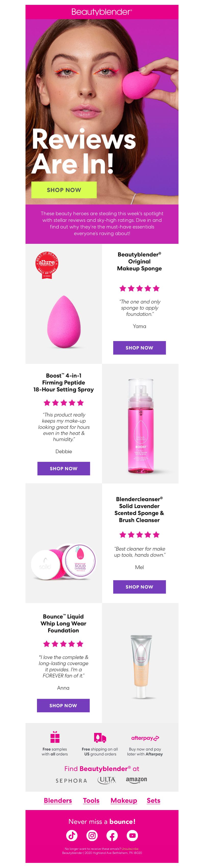Click the Afterpay logo
Viewport: 204px width, 868px height.
coord(145,738)
